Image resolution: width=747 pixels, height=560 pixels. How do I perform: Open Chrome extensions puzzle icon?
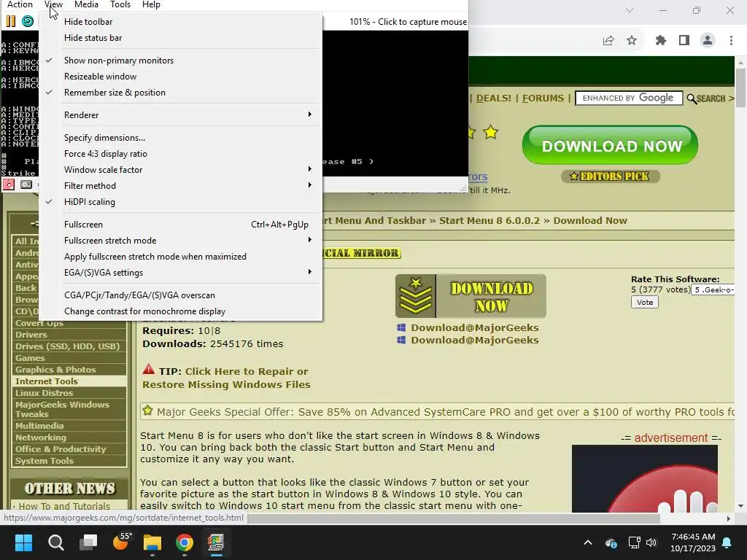click(x=661, y=41)
